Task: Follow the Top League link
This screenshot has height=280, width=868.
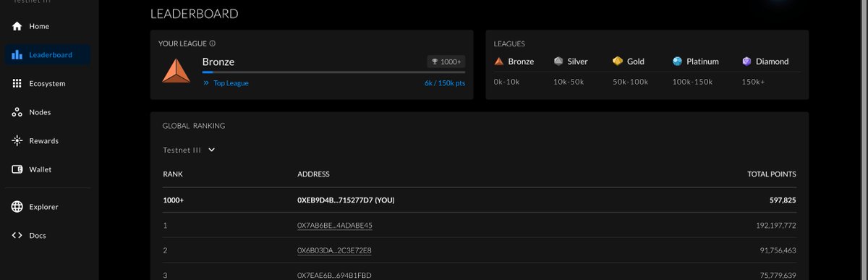Action: coord(231,83)
